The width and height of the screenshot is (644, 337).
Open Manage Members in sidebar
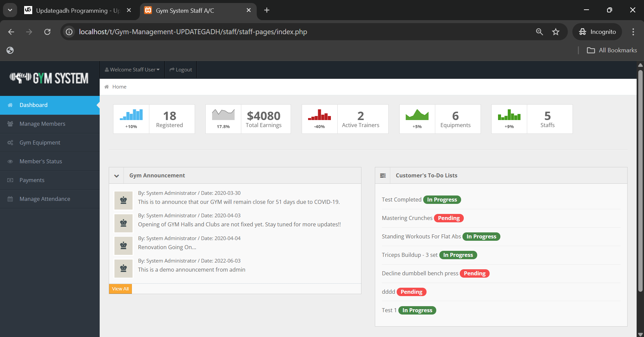click(x=50, y=124)
